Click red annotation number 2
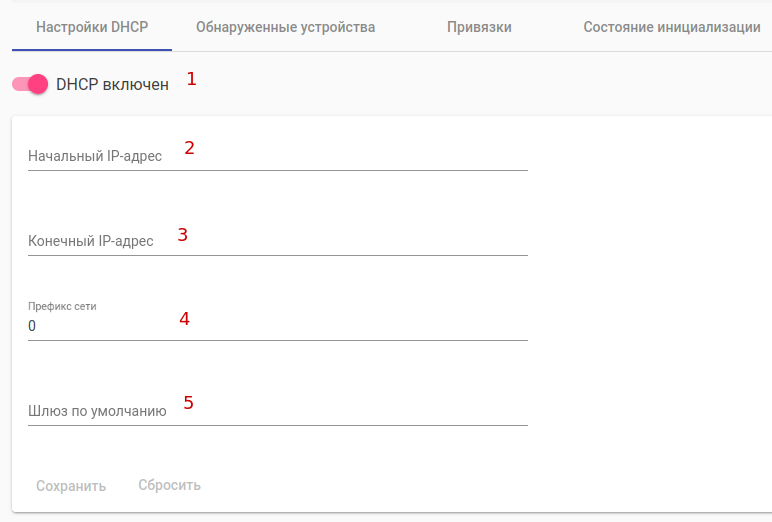Image resolution: width=772 pixels, height=522 pixels. point(189,148)
